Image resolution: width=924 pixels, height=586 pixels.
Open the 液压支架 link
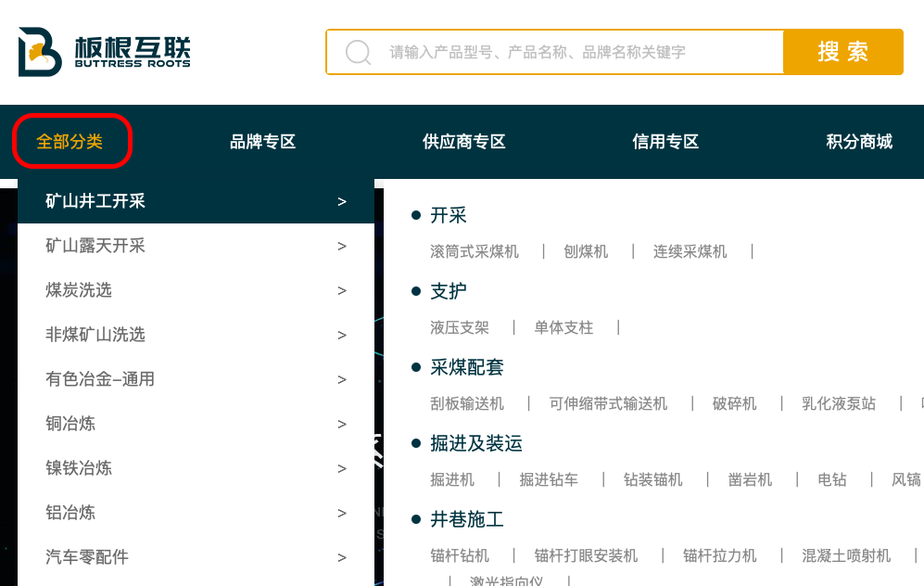459,327
